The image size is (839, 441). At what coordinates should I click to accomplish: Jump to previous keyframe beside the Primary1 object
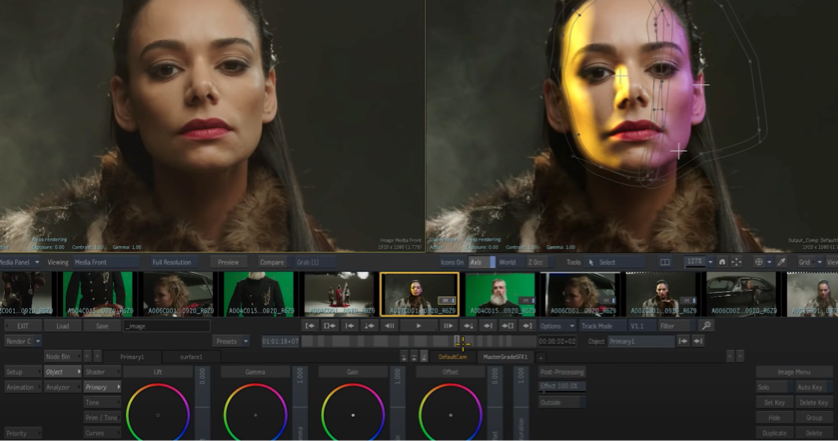click(685, 341)
